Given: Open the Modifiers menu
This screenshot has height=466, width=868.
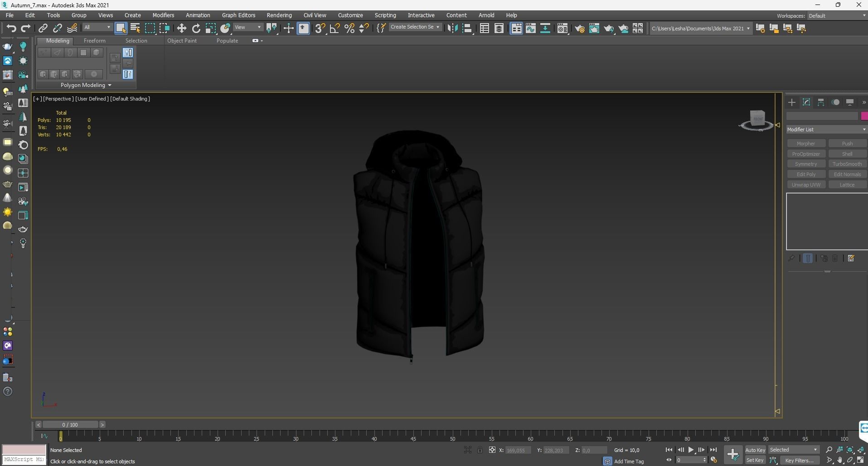Looking at the screenshot, I should tap(163, 15).
